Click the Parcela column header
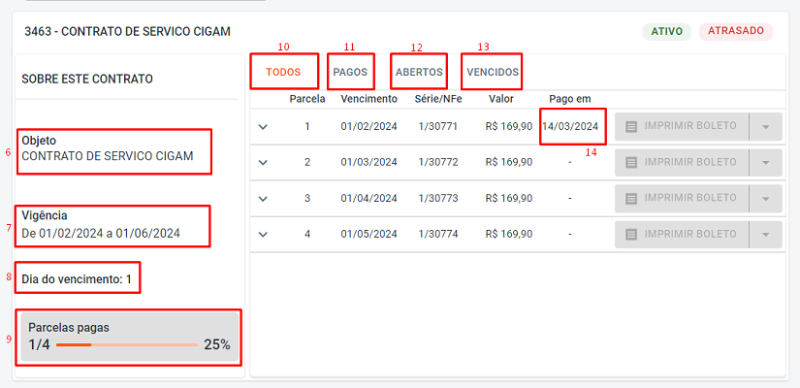The width and height of the screenshot is (800, 388). pyautogui.click(x=308, y=99)
